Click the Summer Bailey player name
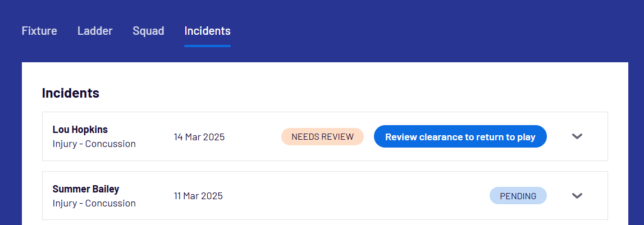Image resolution: width=644 pixels, height=225 pixels. (x=86, y=189)
